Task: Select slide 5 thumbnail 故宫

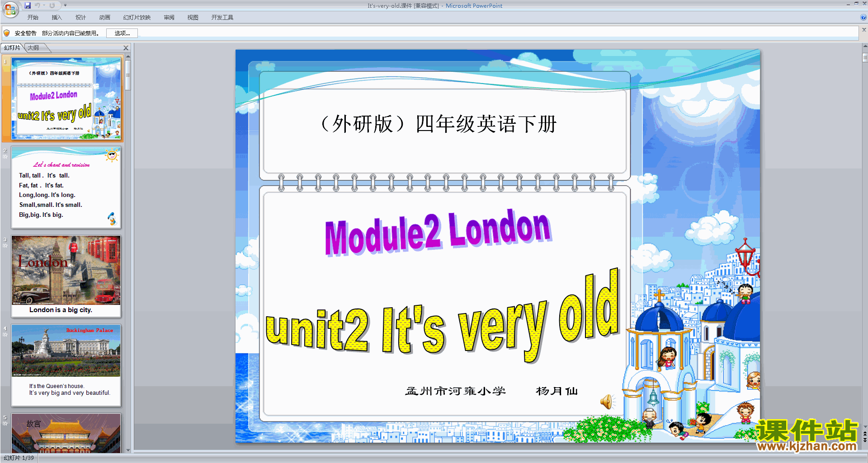Action: pyautogui.click(x=66, y=433)
